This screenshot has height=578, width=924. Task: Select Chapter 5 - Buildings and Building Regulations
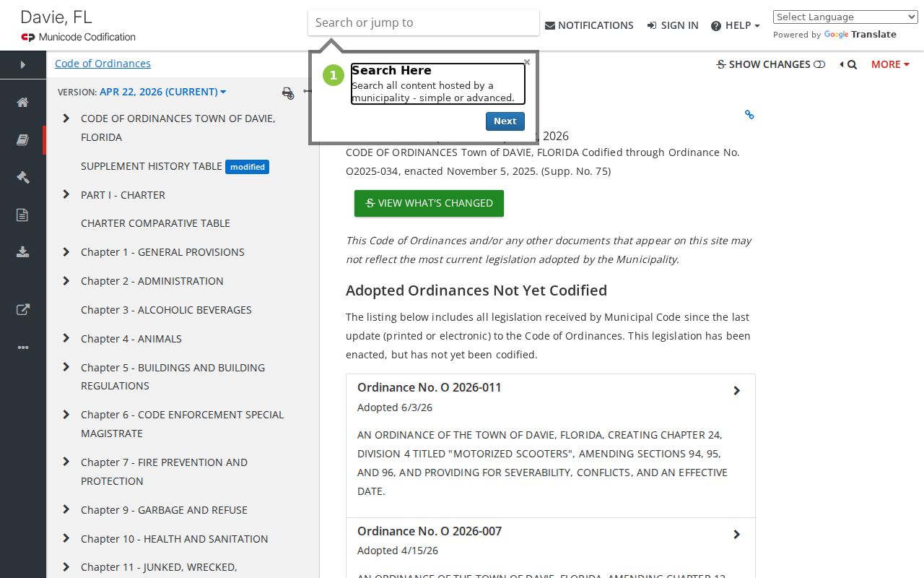coord(173,376)
